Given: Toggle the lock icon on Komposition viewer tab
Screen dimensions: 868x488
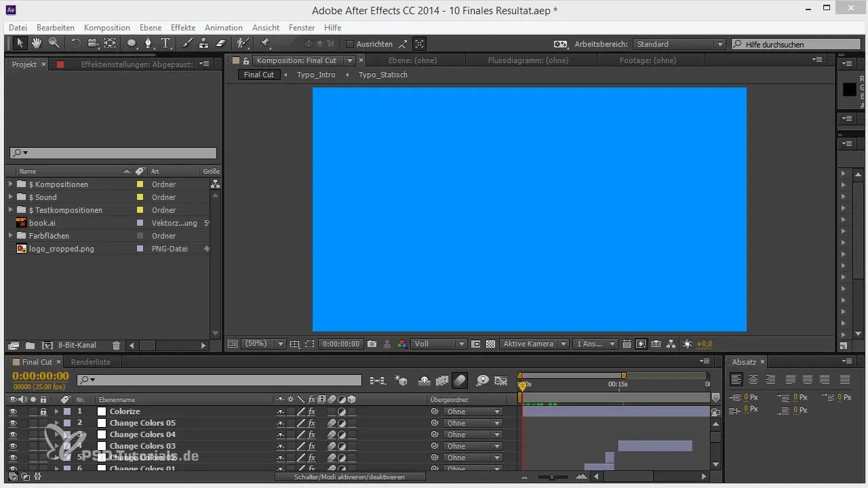Looking at the screenshot, I should [246, 60].
